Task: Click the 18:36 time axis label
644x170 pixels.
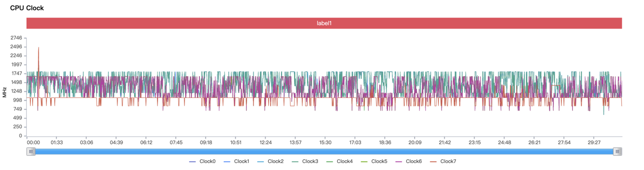Action: [x=385, y=143]
